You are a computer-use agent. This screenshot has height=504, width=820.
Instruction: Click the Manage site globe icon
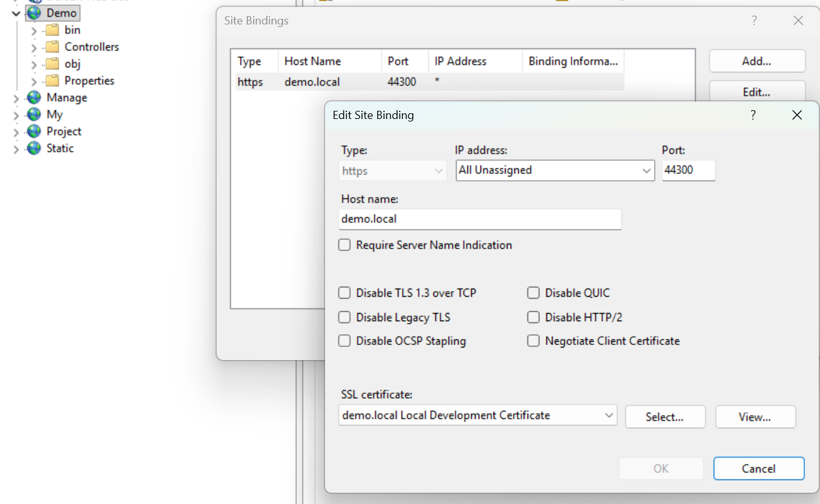[33, 98]
